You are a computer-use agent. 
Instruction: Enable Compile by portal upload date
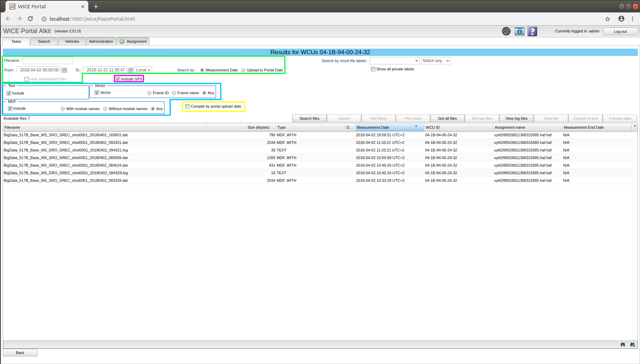188,106
